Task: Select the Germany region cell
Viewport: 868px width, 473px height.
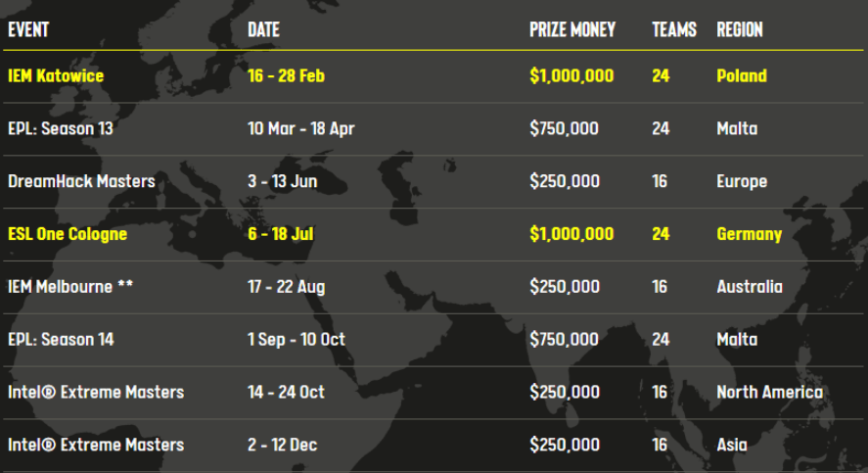Action: pos(749,235)
